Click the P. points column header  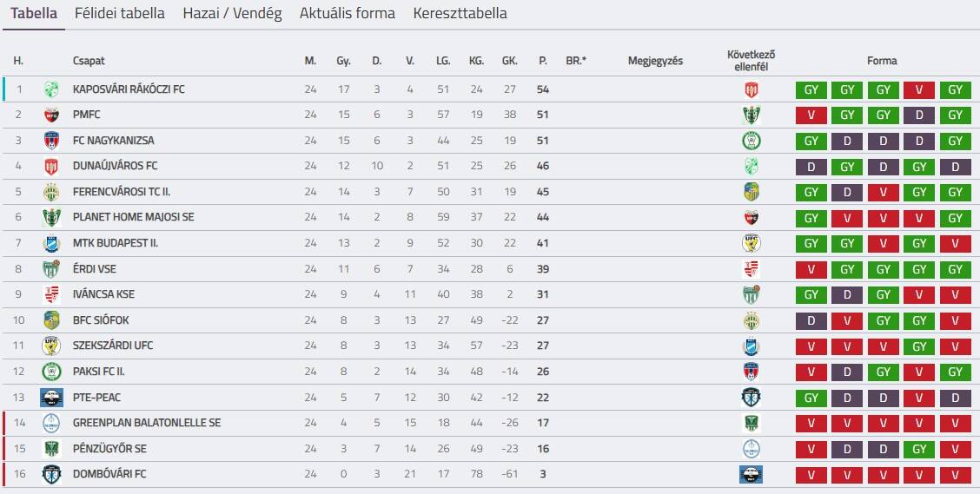[x=543, y=61]
